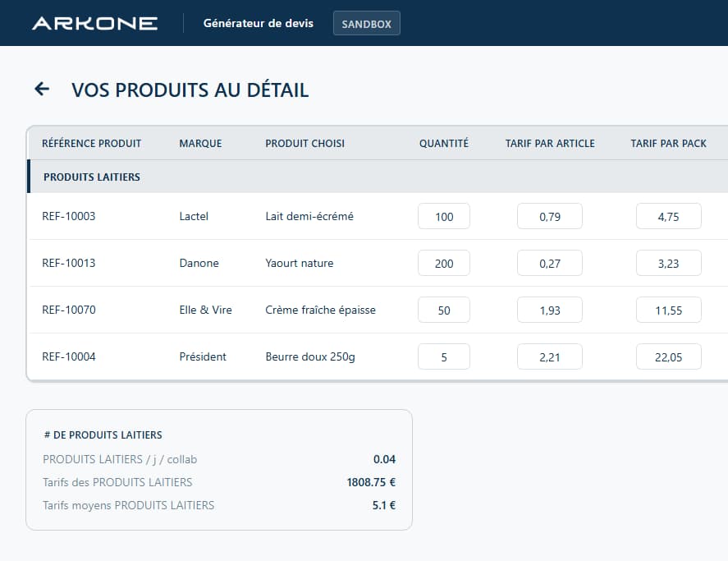Viewport: 728px width, 561px height.
Task: Edit the quantity field for Beurre doux 250g
Action: tap(444, 357)
